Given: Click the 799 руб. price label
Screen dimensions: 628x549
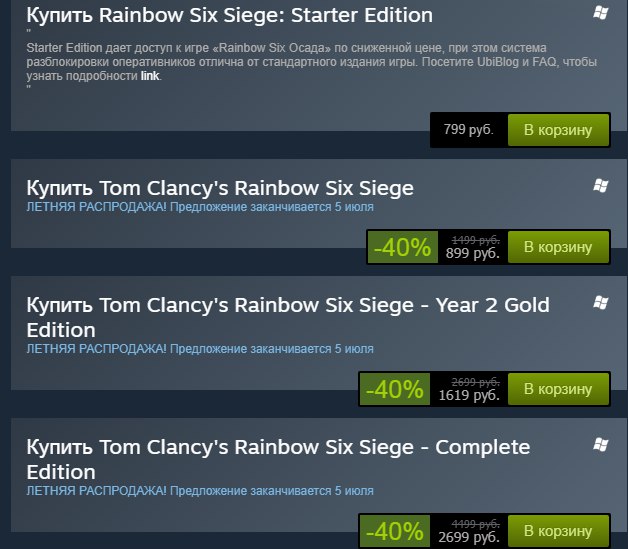Looking at the screenshot, I should tap(469, 129).
